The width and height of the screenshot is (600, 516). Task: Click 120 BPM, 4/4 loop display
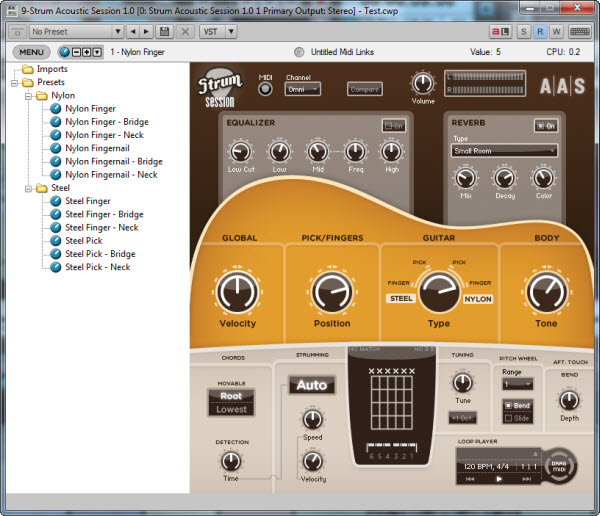click(486, 466)
